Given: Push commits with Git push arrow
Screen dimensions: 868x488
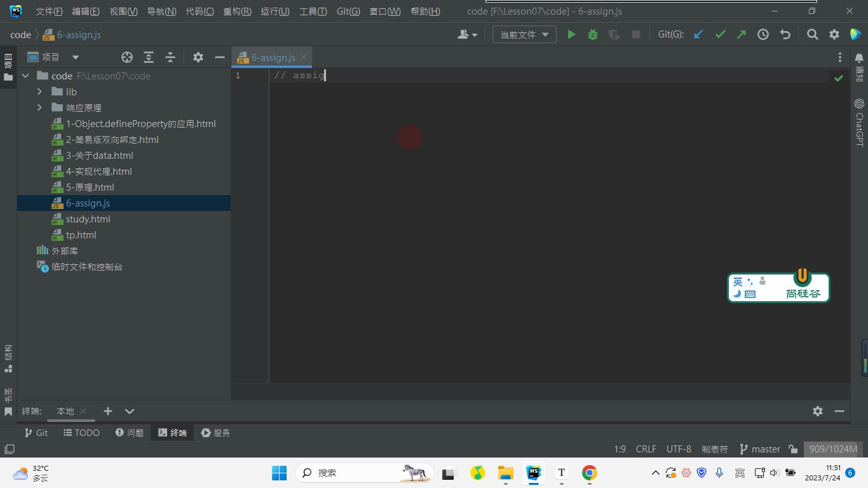Looking at the screenshot, I should (x=742, y=35).
